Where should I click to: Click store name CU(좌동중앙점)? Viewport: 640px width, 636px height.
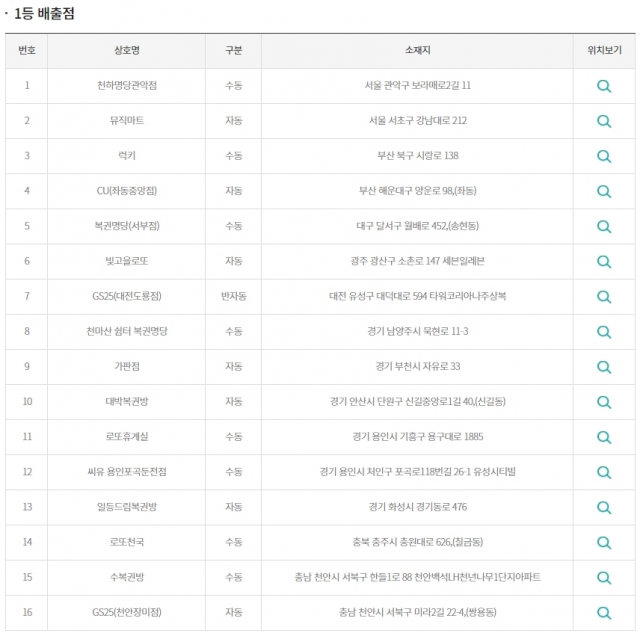pos(127,191)
